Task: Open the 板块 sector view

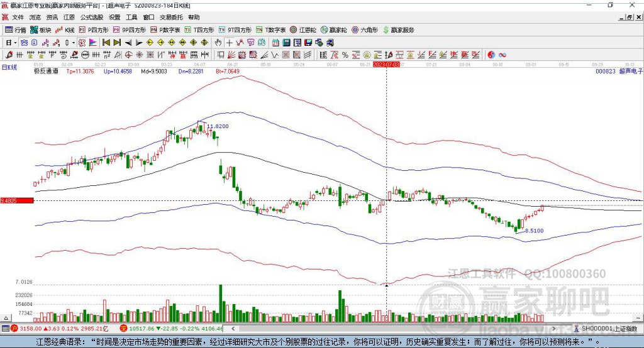Action: tap(41, 30)
